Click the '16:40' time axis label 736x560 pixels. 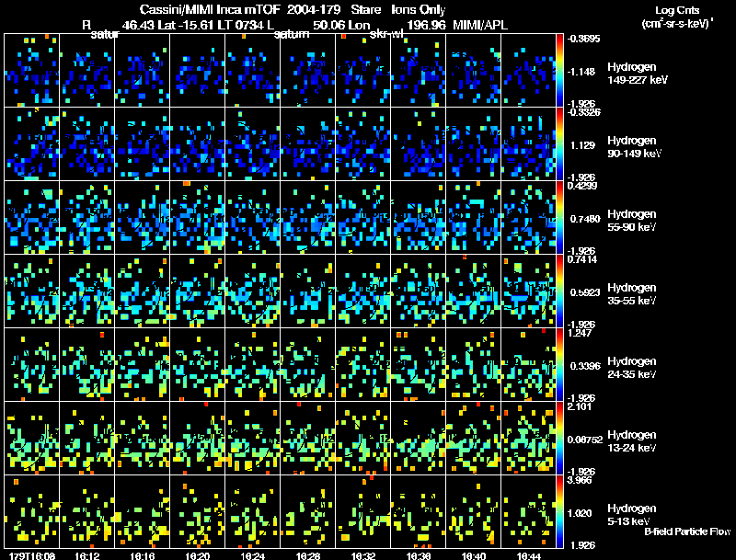tap(474, 555)
